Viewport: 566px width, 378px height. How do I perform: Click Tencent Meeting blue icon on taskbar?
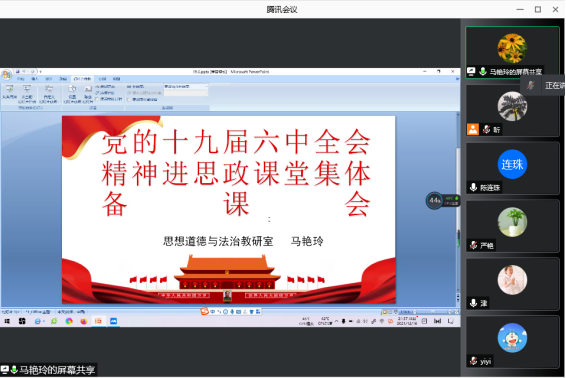(x=113, y=321)
